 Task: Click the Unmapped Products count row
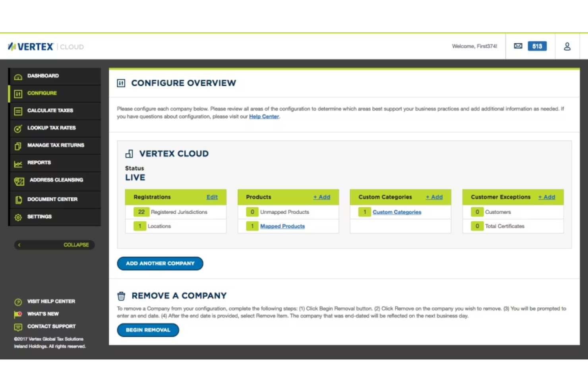click(288, 212)
